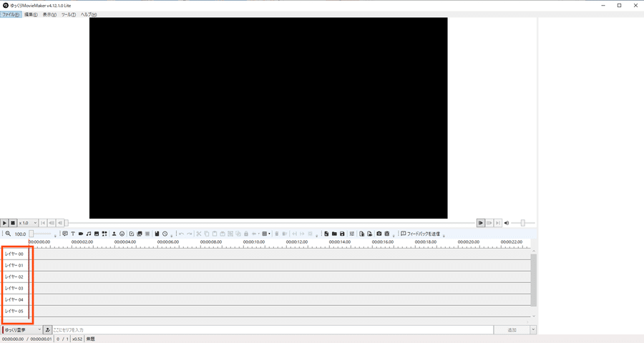Capture a screenshot with the camera icon
The height and width of the screenshot is (343, 644).
coord(379,234)
